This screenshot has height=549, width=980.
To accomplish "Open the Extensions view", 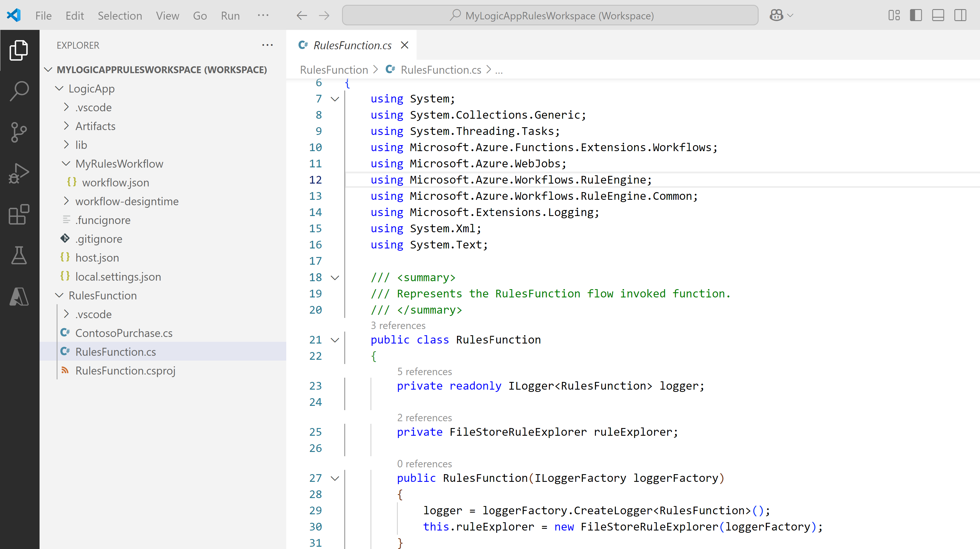I will pos(19,214).
